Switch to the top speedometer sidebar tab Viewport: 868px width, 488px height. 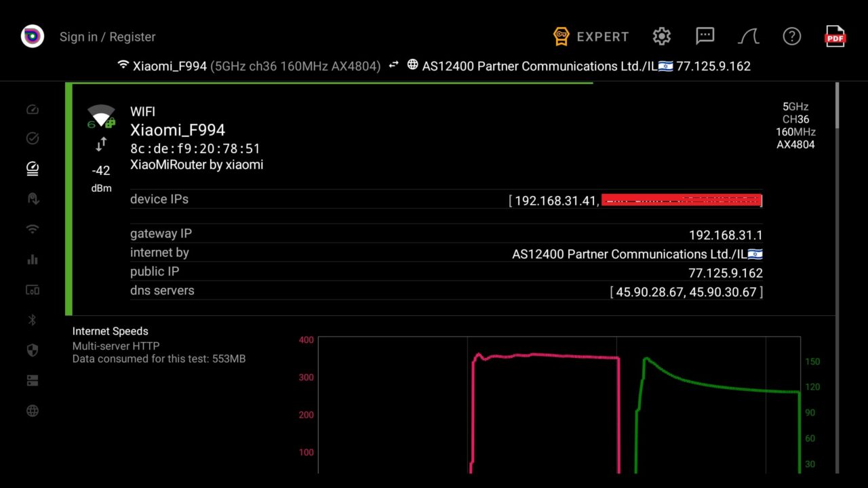tap(32, 109)
